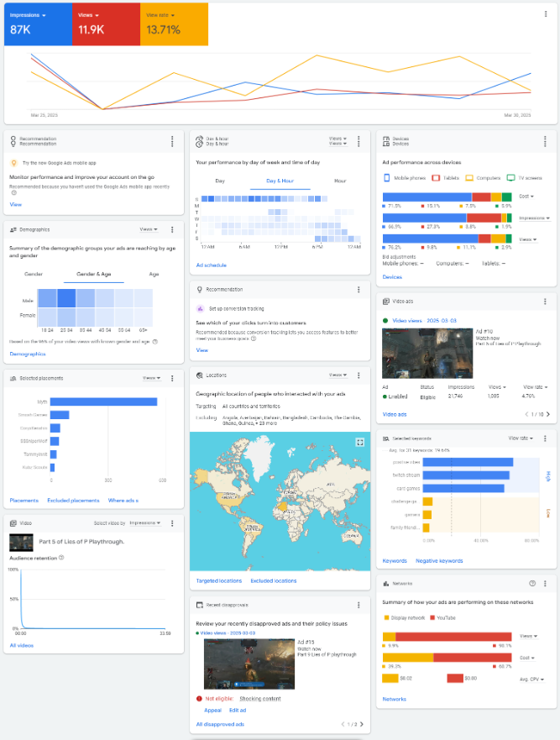Toggle the TV screens legend item

tap(524, 178)
